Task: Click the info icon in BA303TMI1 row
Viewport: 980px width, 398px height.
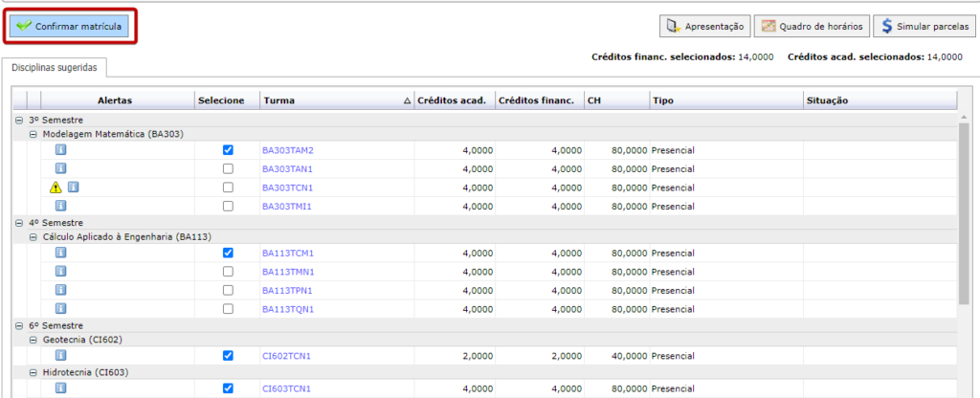Action: [60, 206]
